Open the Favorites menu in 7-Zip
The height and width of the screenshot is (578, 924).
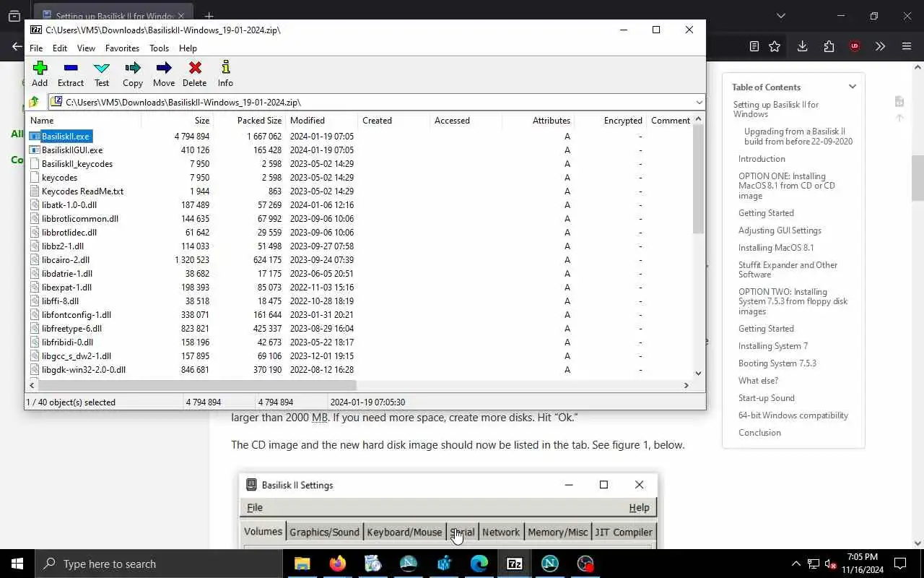[x=122, y=48]
